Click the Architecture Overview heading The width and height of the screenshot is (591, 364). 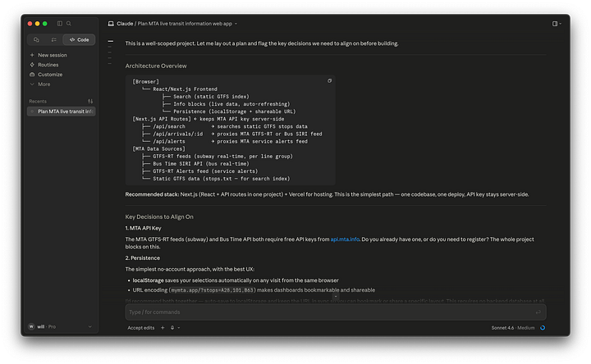click(156, 66)
